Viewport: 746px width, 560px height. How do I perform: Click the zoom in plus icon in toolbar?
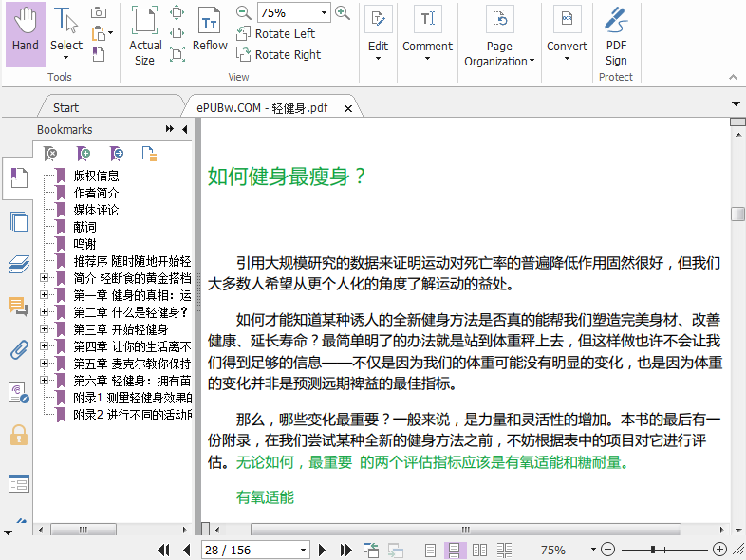(343, 12)
